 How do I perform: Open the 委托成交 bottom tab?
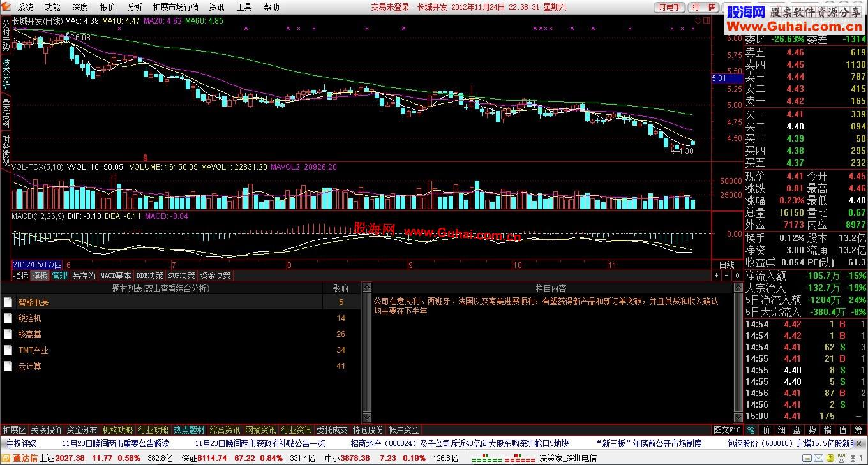pyautogui.click(x=332, y=430)
